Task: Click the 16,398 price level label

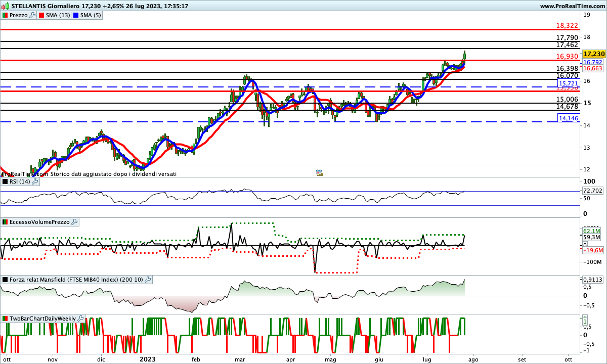Action: point(567,68)
